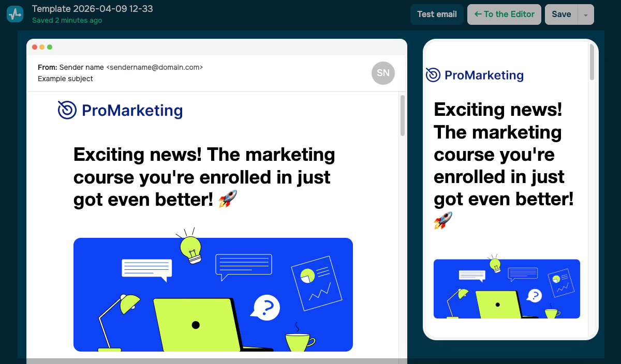Send a Test email
Image resolution: width=621 pixels, height=364 pixels.
pyautogui.click(x=437, y=14)
